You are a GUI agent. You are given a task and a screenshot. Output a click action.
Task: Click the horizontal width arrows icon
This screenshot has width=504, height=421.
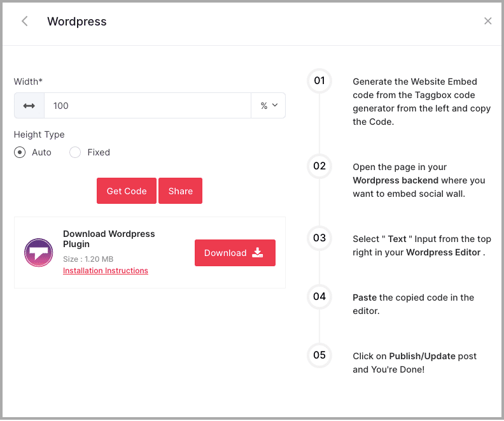point(29,106)
